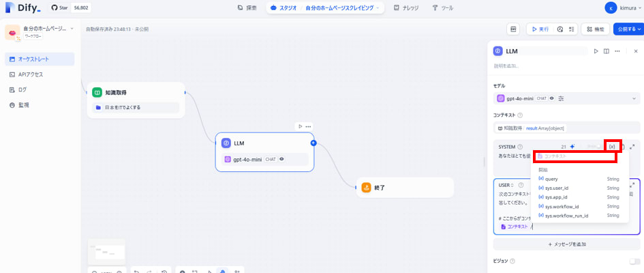Click the Dify logo
Screen dimensions: 644x273
23,8
